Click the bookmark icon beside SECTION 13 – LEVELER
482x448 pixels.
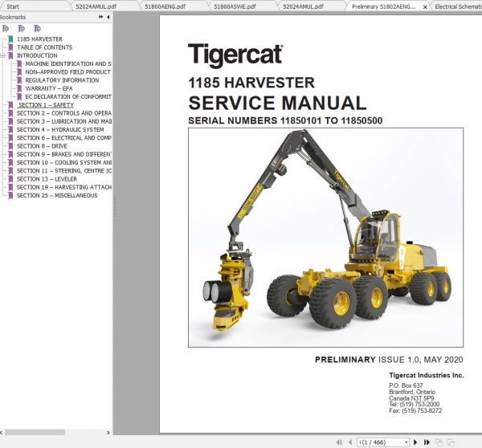pos(10,179)
